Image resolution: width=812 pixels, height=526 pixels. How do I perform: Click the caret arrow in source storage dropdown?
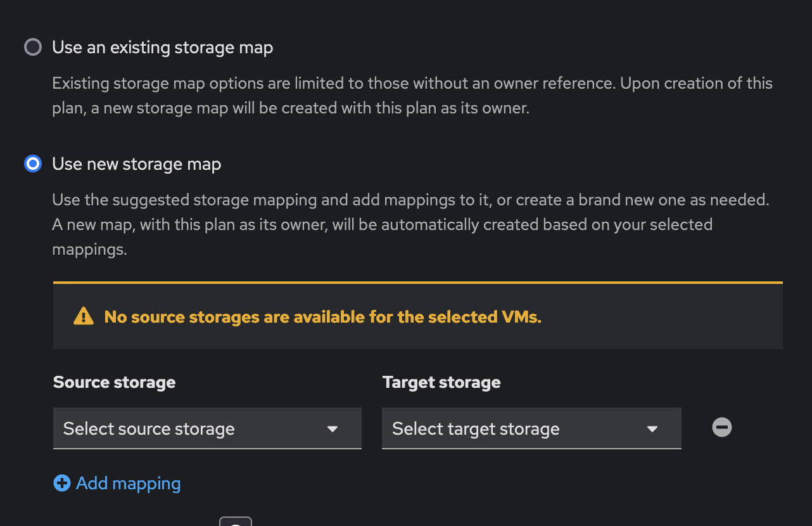click(x=333, y=429)
